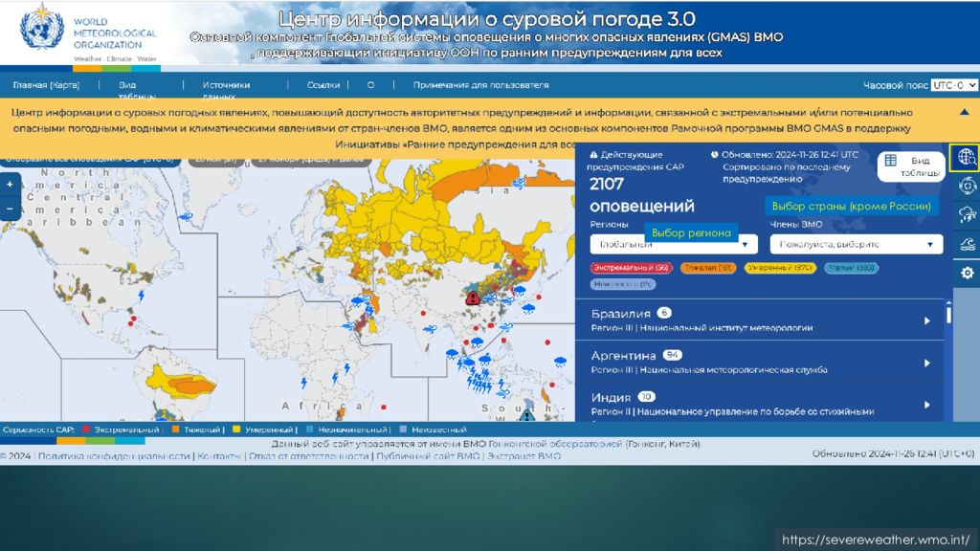
Task: Open the Отказ от ответственности footer link
Action: [309, 456]
